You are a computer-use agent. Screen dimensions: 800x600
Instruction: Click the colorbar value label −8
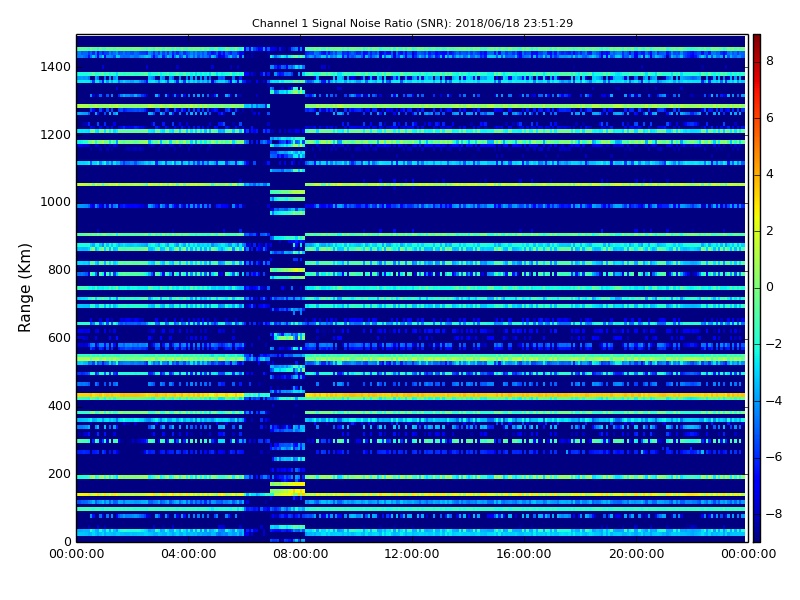pyautogui.click(x=774, y=514)
